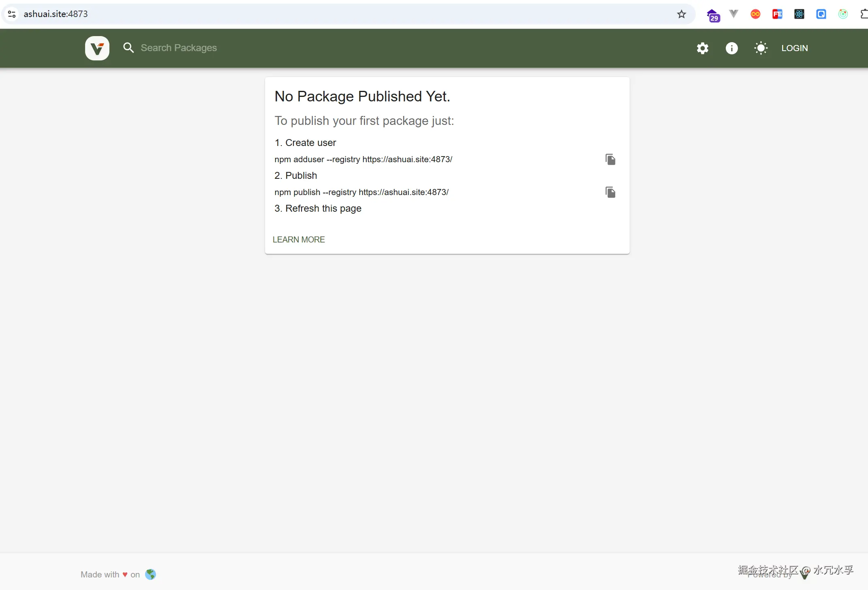Click the LOGIN button
Image resolution: width=868 pixels, height=590 pixels.
tap(794, 48)
